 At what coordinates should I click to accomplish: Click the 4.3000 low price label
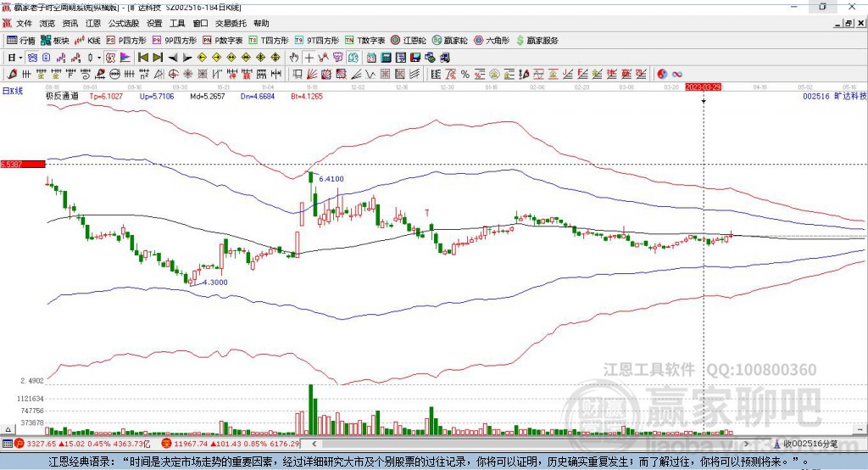pyautogui.click(x=214, y=283)
